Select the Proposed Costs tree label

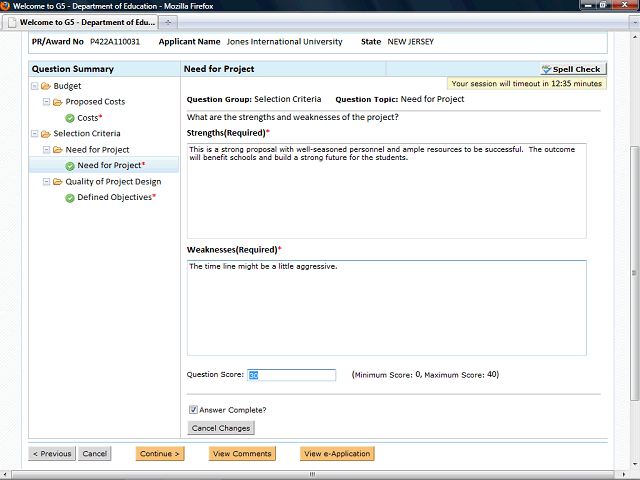(x=95, y=102)
